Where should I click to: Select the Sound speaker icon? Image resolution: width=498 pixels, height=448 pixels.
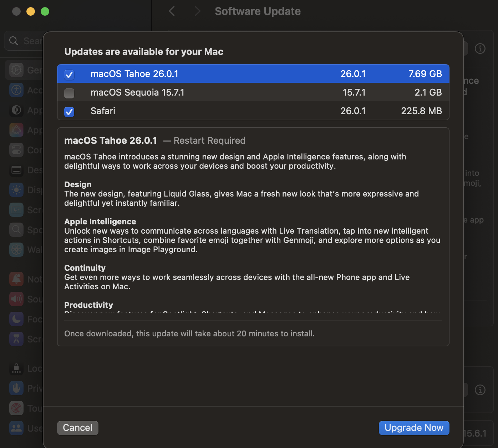tap(16, 299)
